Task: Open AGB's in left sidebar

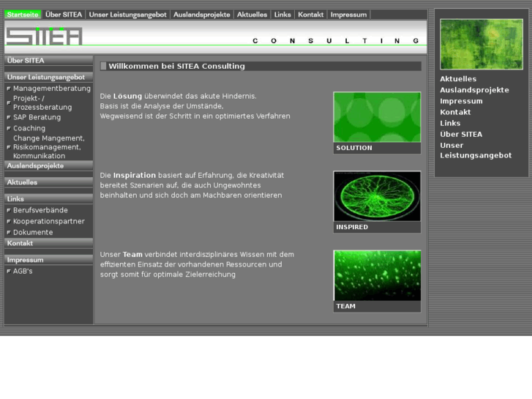Action: coord(23,271)
